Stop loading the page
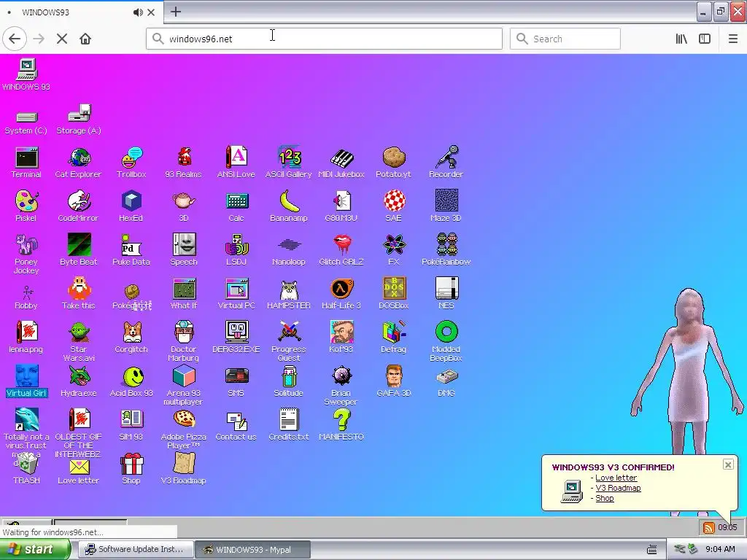 (62, 39)
